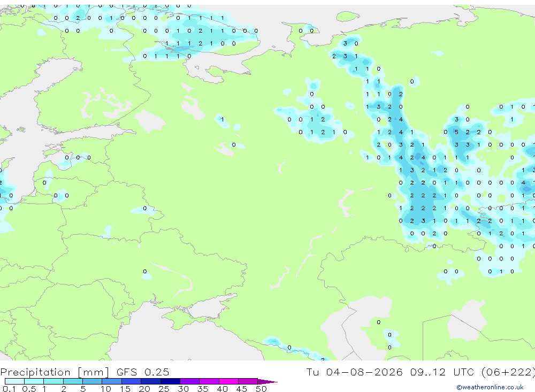The height and width of the screenshot is (392, 535).
Task: Click the 35–40 mm purple legend swatch
Action: [x=209, y=381]
